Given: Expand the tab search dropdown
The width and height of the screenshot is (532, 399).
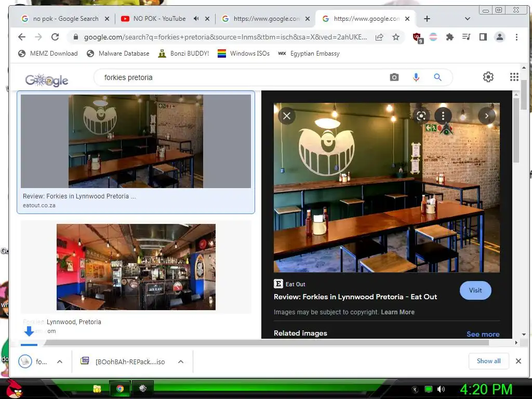Looking at the screenshot, I should tap(467, 19).
